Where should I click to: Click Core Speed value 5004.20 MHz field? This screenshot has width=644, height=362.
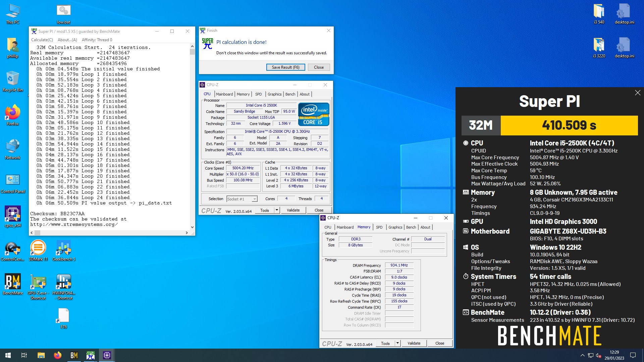(x=243, y=168)
